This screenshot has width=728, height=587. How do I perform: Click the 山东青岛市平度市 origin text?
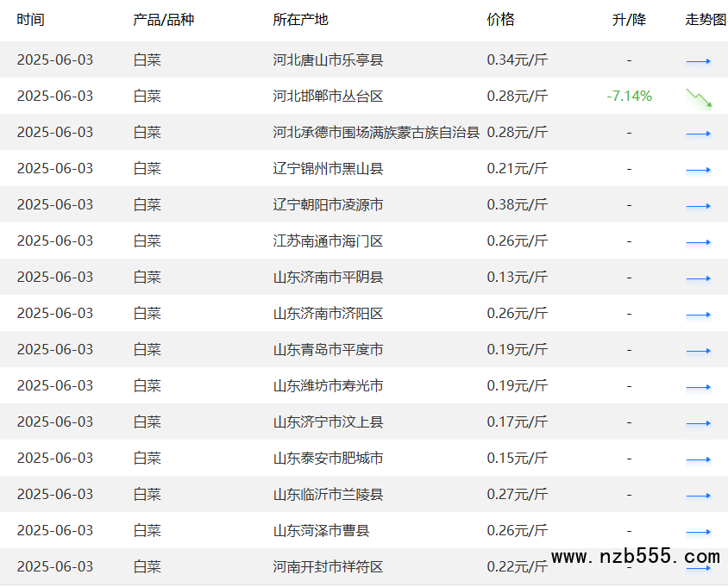[328, 349]
